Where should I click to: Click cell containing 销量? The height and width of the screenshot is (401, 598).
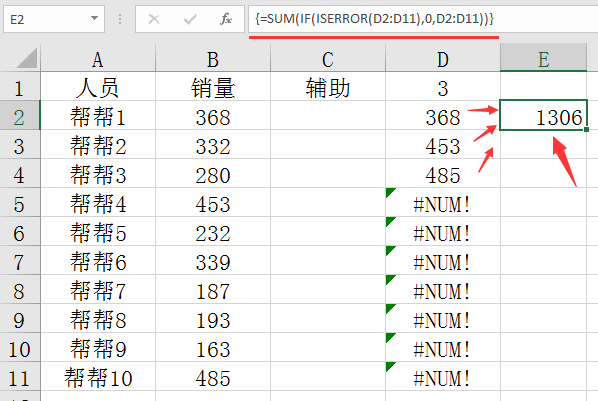[213, 87]
